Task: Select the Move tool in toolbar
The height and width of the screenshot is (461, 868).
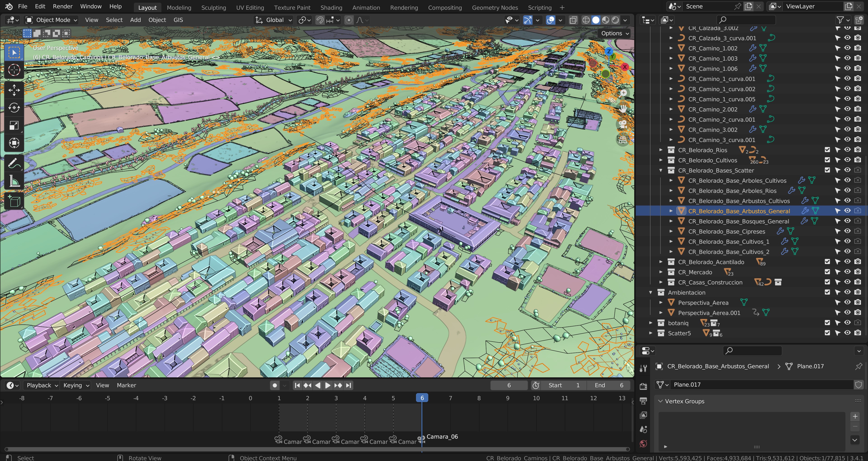Action: pyautogui.click(x=14, y=90)
